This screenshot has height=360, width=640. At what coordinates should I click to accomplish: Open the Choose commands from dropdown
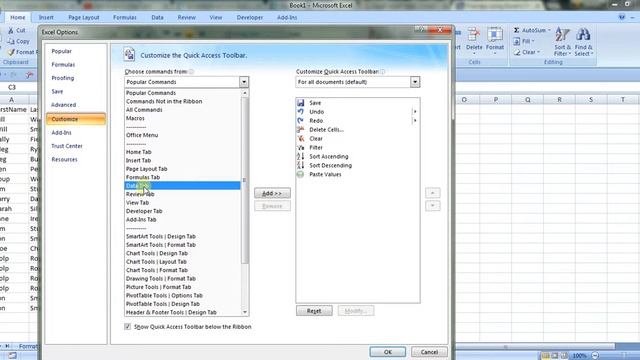244,82
